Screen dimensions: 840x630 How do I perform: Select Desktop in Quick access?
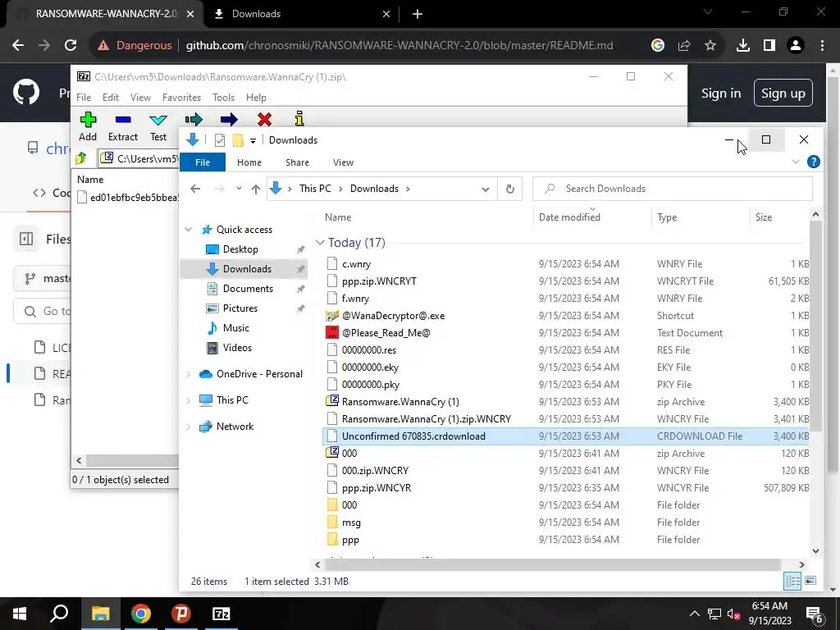(240, 249)
